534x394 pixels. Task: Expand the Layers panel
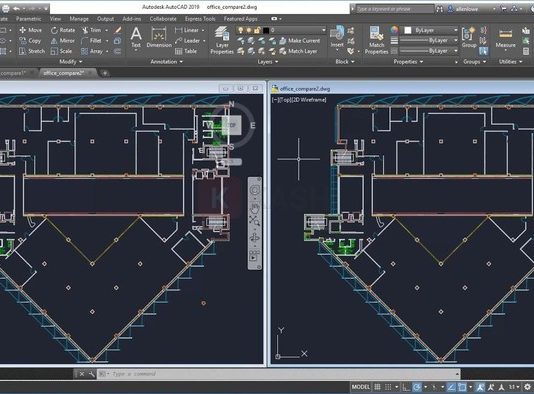point(267,62)
